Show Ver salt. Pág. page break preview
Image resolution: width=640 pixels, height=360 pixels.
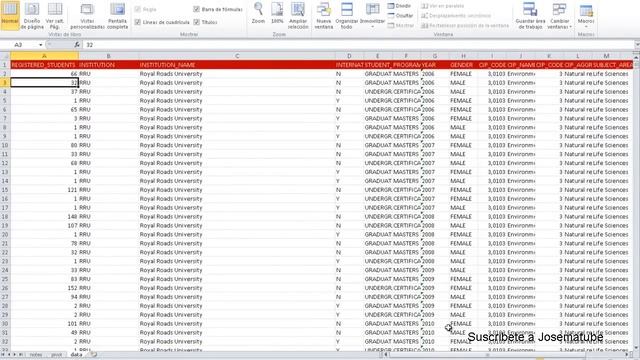click(x=55, y=15)
